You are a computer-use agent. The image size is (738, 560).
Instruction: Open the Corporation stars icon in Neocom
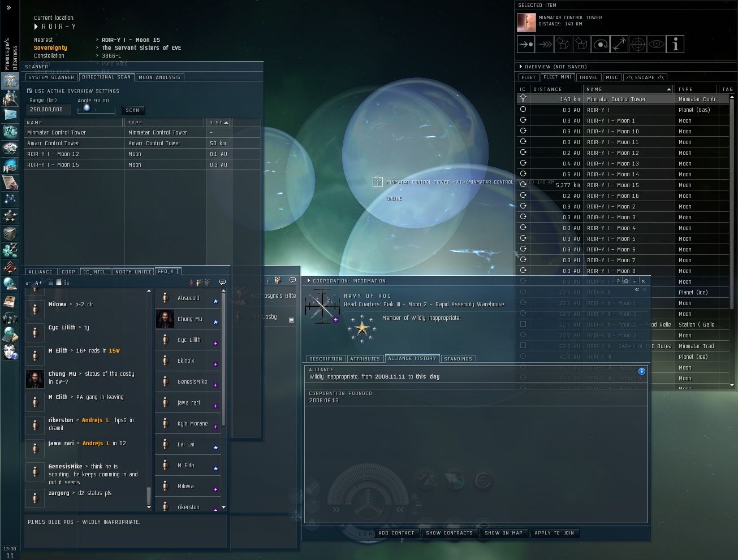(x=10, y=216)
